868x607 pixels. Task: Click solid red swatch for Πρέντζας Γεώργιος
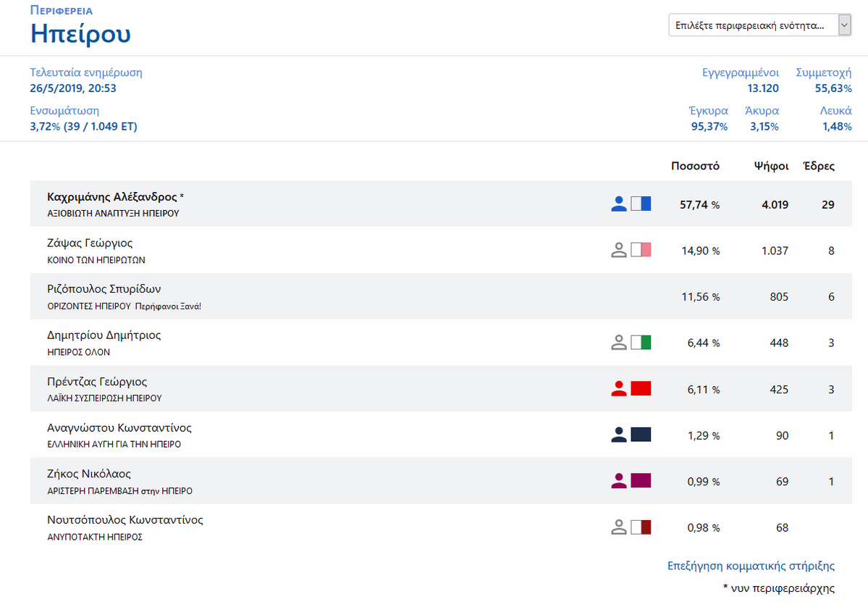click(641, 389)
